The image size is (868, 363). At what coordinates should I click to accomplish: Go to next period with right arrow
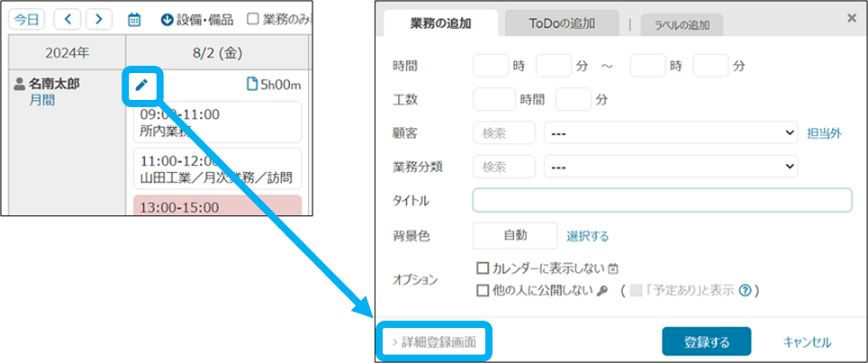(99, 19)
